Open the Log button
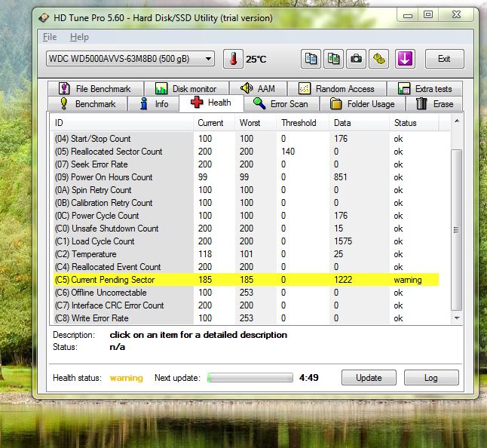Image resolution: width=487 pixels, height=448 pixels. click(431, 377)
